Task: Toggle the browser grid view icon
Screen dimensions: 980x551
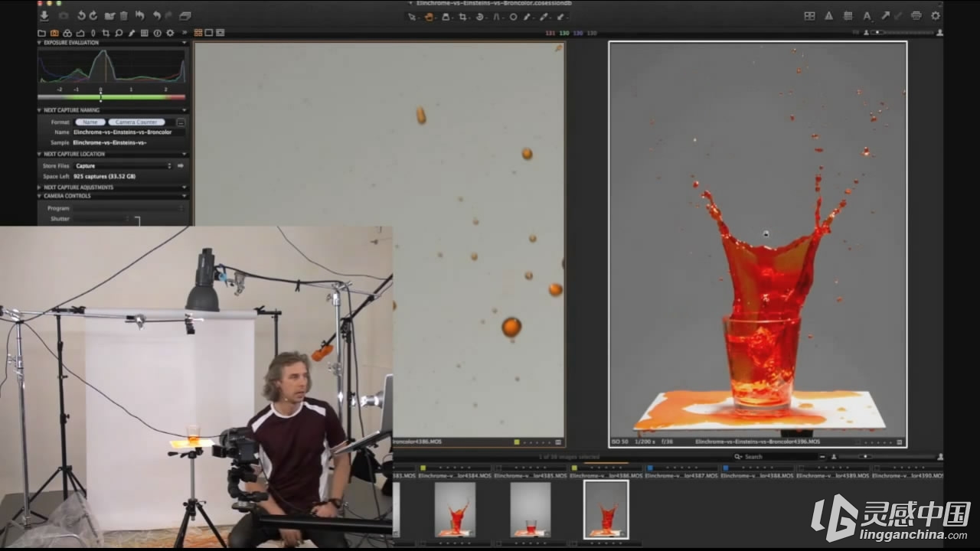Action: pos(809,16)
